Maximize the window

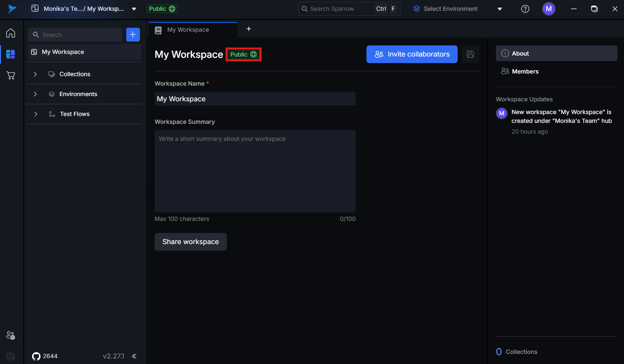[x=594, y=9]
